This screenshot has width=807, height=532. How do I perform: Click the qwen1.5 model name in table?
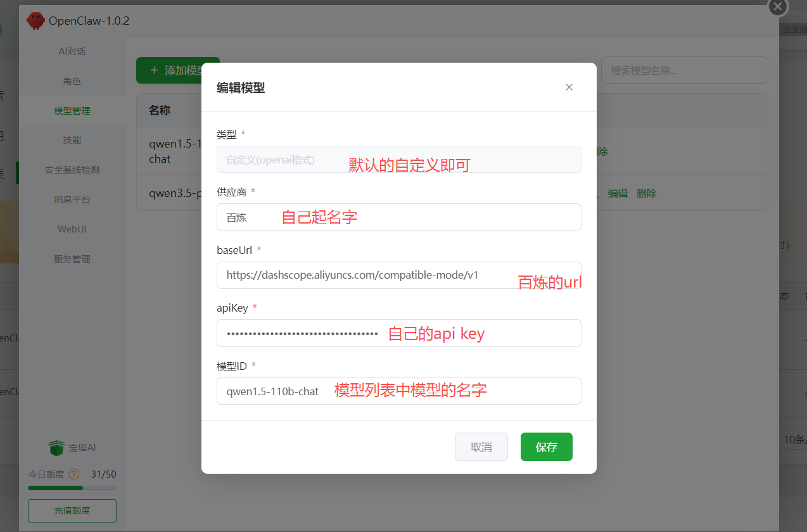175,151
